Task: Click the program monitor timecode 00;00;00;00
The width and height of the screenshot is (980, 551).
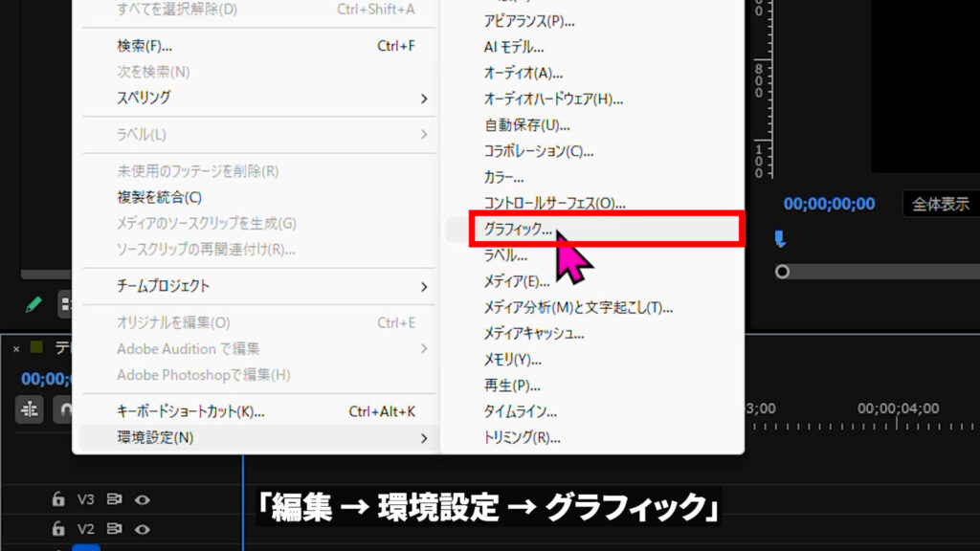Action: pos(829,204)
